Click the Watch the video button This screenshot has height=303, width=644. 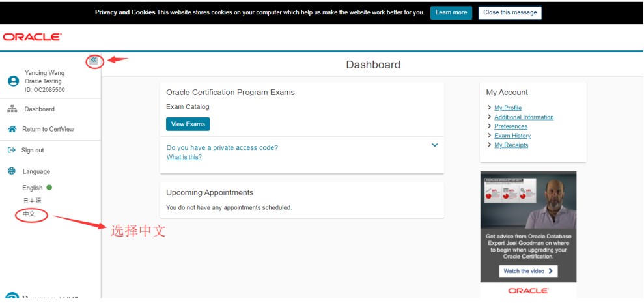coord(528,271)
